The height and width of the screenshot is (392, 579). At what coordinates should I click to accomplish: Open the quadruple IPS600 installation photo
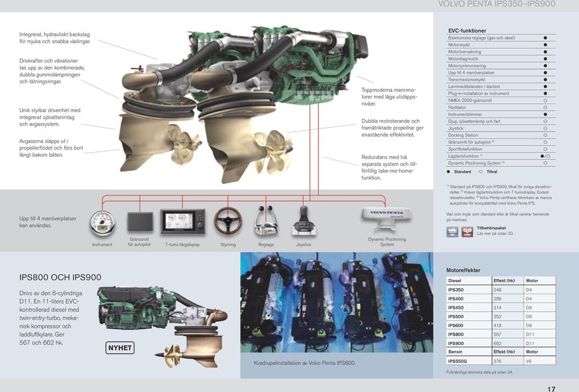point(337,303)
